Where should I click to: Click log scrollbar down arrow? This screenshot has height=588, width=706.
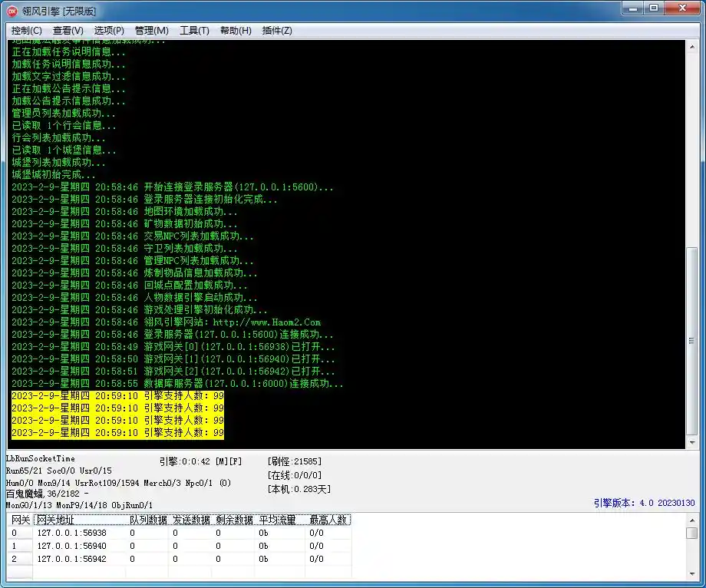[692, 443]
